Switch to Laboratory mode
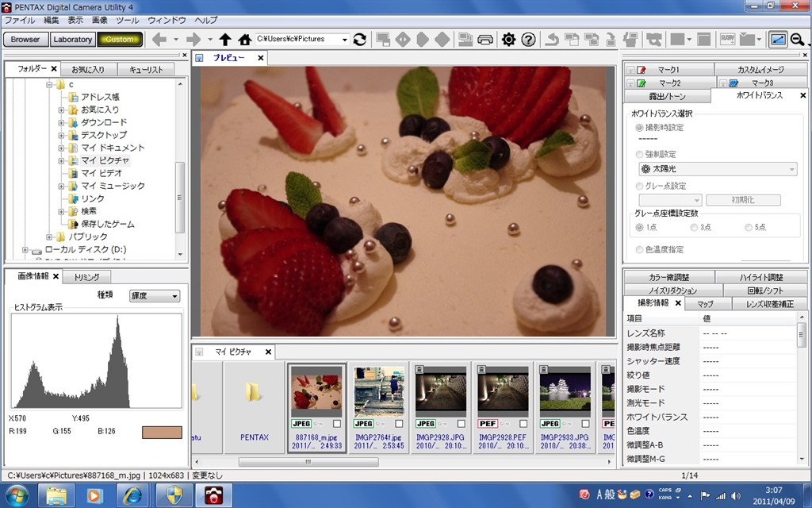The width and height of the screenshot is (812, 508). (x=73, y=40)
